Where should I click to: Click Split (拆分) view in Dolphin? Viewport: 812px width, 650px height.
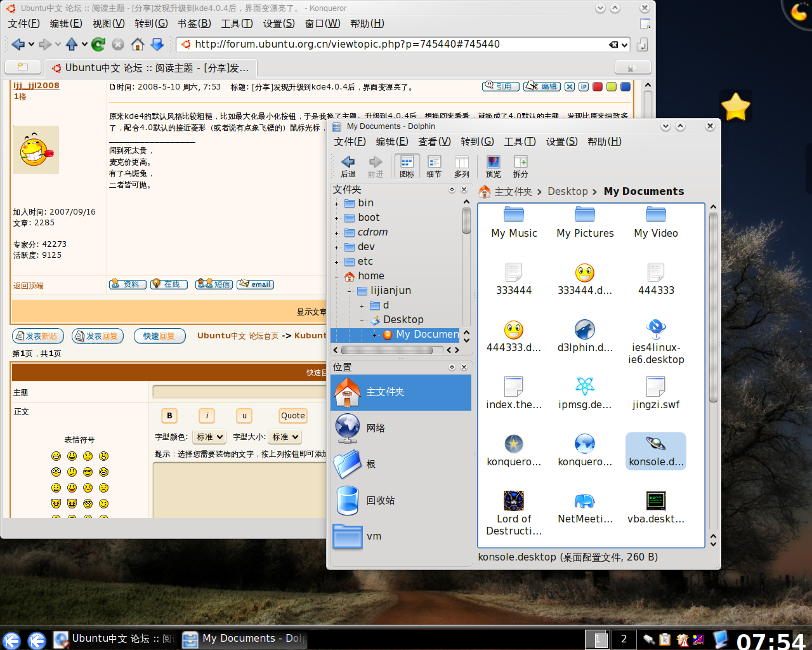pos(520,166)
